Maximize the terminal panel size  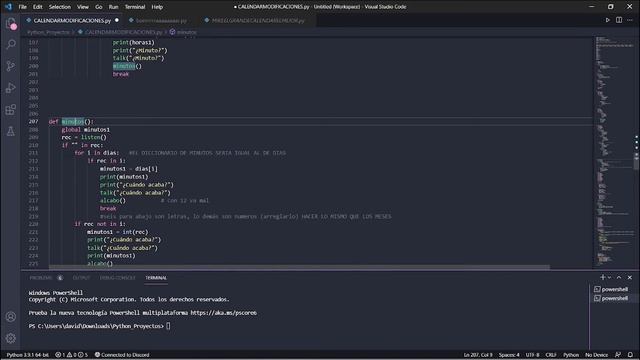(x=619, y=277)
